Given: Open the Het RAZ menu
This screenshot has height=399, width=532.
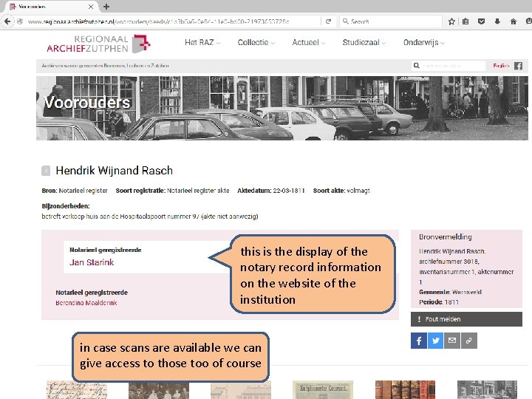Looking at the screenshot, I should click(x=202, y=42).
